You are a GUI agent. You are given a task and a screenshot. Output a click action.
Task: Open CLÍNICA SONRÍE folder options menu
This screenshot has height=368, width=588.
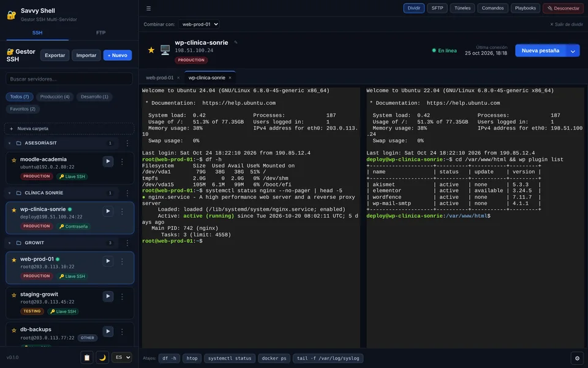point(127,193)
